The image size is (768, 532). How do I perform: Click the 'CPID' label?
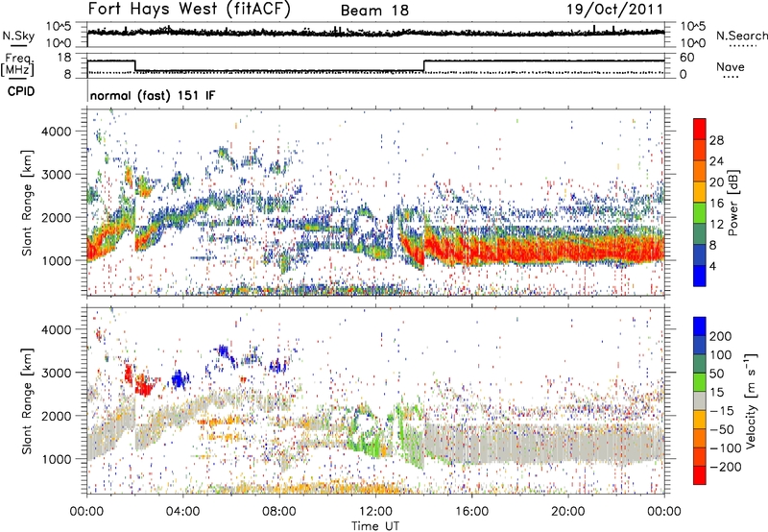[21, 91]
